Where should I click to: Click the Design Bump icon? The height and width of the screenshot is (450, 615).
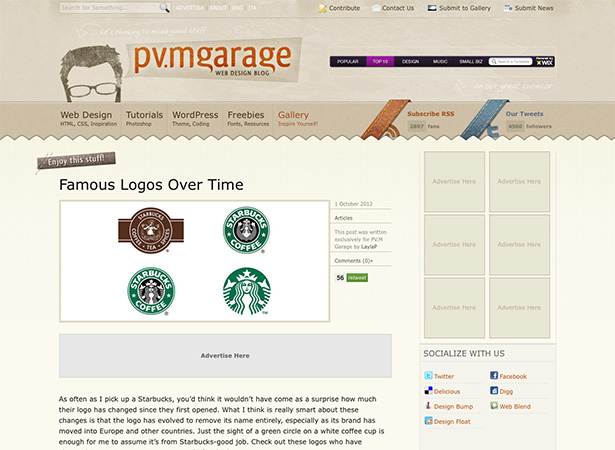[x=428, y=406]
